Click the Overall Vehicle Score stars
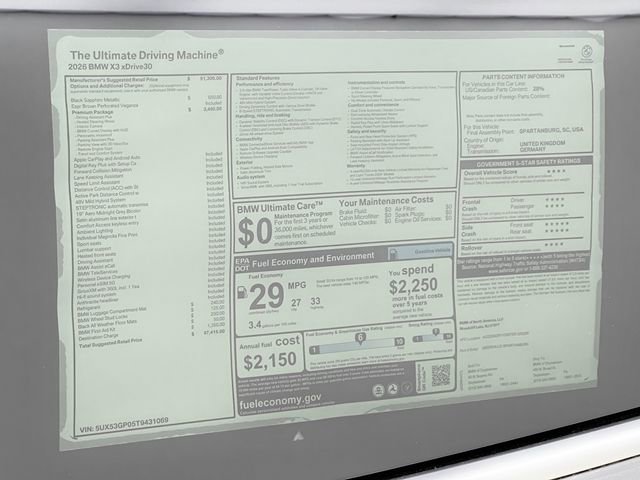This screenshot has height=480, width=640. click(556, 171)
